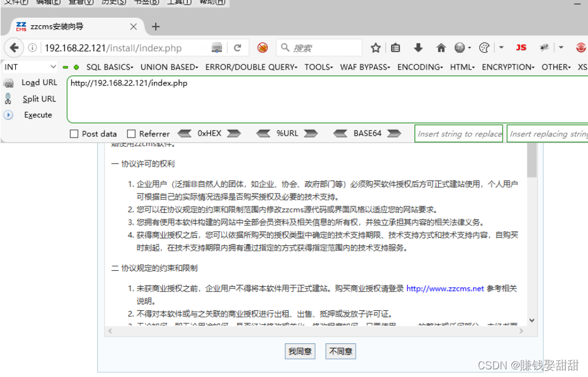The width and height of the screenshot is (588, 377).
Task: Expand UNION BASED menu
Action: pos(169,67)
